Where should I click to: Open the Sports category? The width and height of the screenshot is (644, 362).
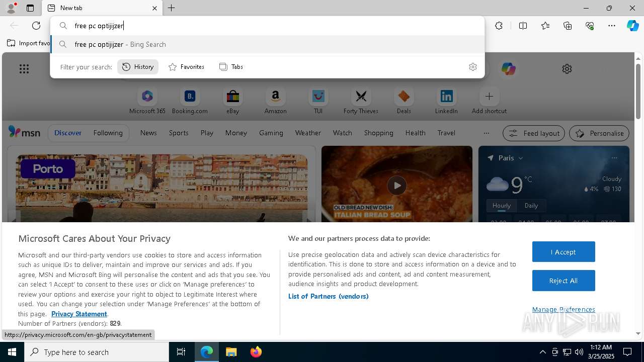(x=179, y=133)
